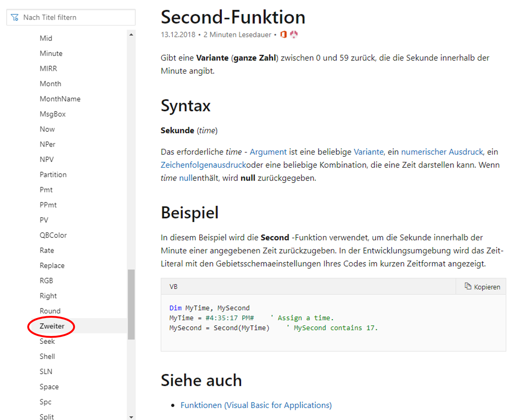Click the 'null' glossary link
524x420 pixels.
click(185, 178)
